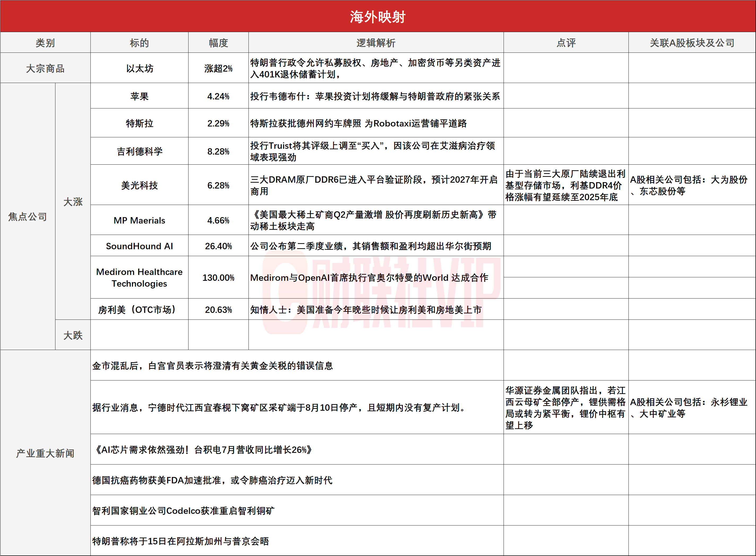Click the 苹果 cell
The height and width of the screenshot is (556, 756).
click(139, 96)
